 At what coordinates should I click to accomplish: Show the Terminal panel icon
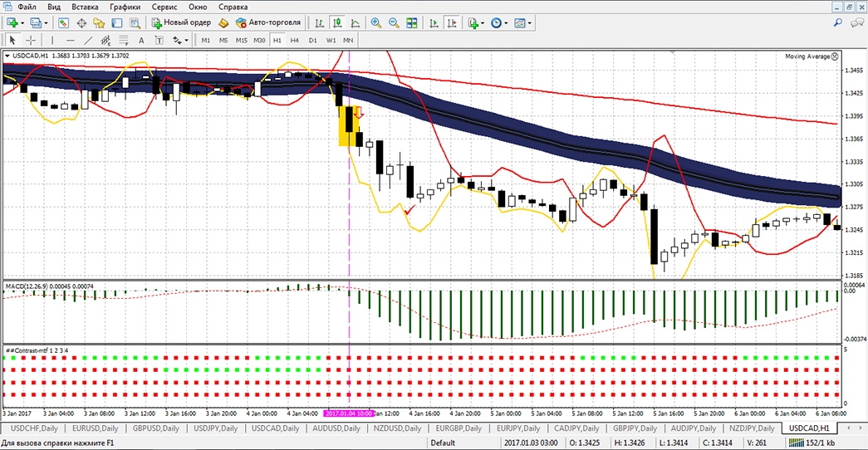coord(117,22)
